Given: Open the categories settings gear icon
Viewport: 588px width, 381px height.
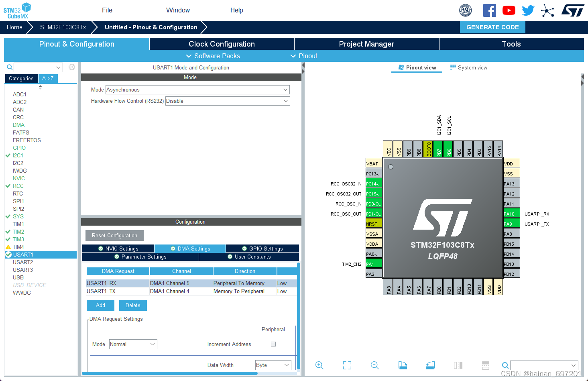Looking at the screenshot, I should click(x=72, y=67).
